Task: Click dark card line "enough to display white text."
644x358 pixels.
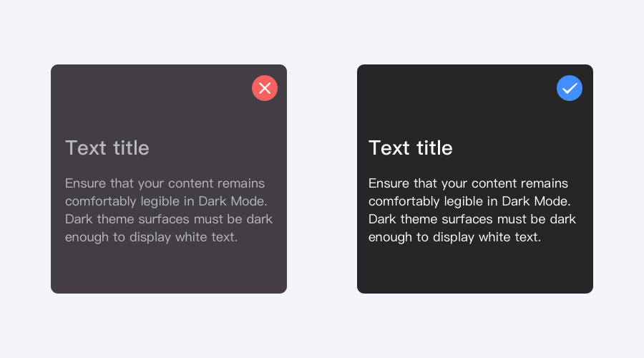Action: click(x=454, y=237)
